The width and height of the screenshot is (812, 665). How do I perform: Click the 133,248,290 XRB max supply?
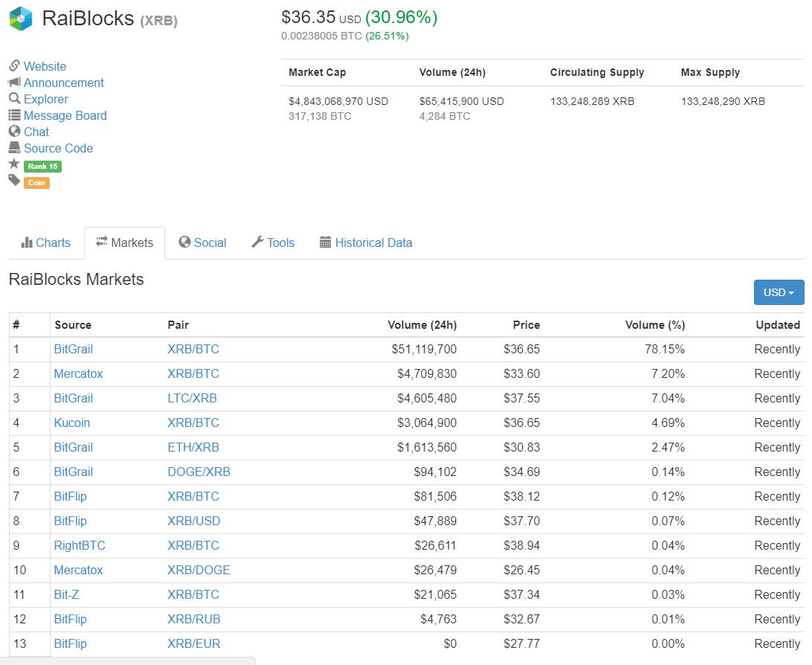click(723, 101)
